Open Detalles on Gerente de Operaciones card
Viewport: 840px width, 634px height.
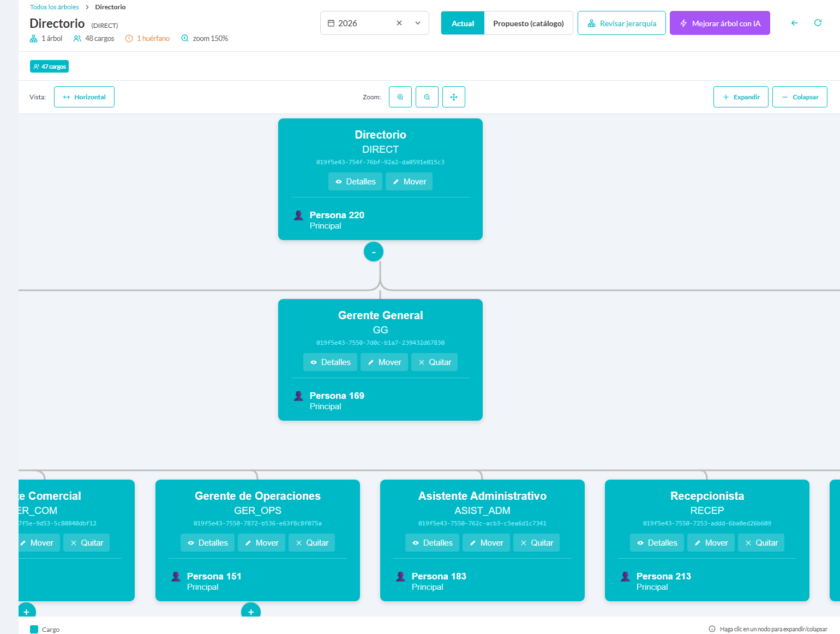pos(207,543)
